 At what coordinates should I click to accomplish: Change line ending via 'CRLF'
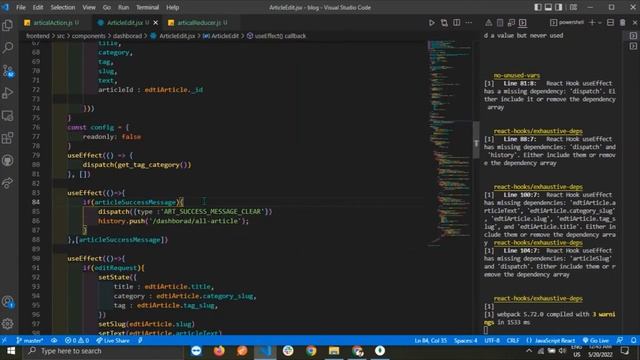(513, 340)
